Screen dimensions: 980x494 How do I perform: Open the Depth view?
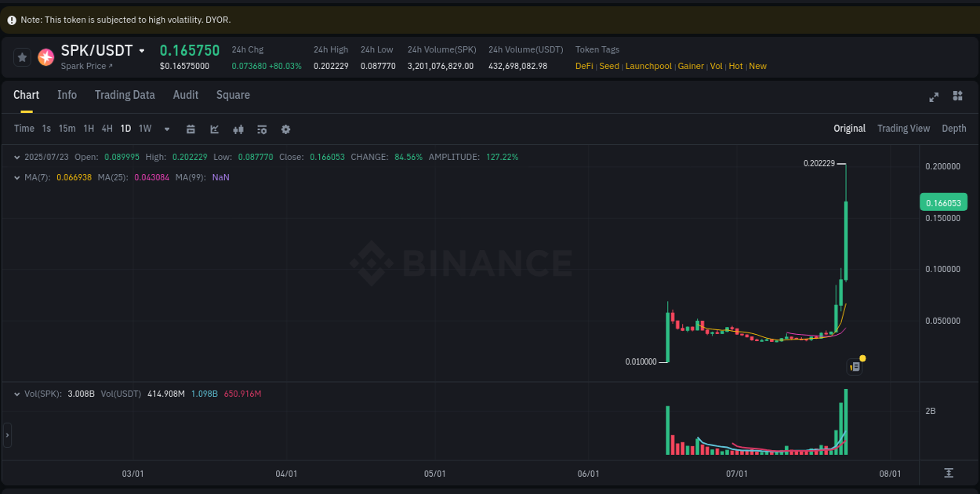[x=953, y=128]
